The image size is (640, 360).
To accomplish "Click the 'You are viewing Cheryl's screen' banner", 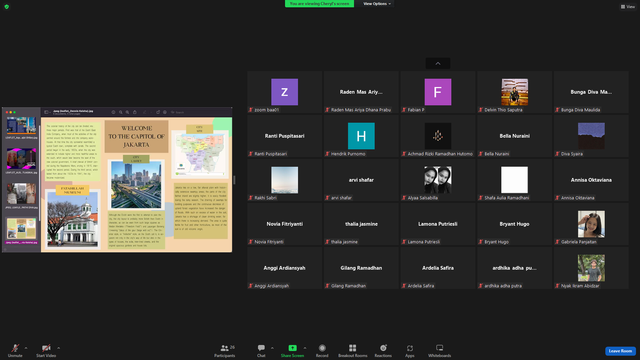I will [319, 4].
